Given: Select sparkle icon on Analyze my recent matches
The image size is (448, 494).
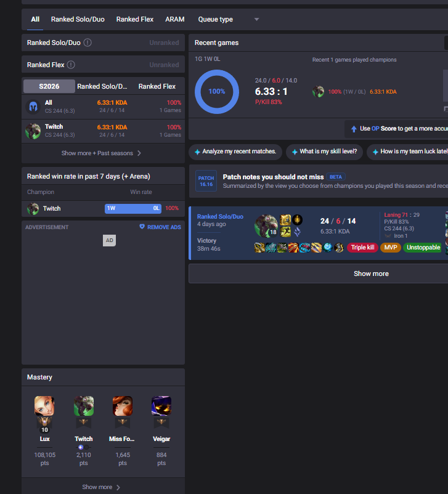Looking at the screenshot, I should (197, 152).
